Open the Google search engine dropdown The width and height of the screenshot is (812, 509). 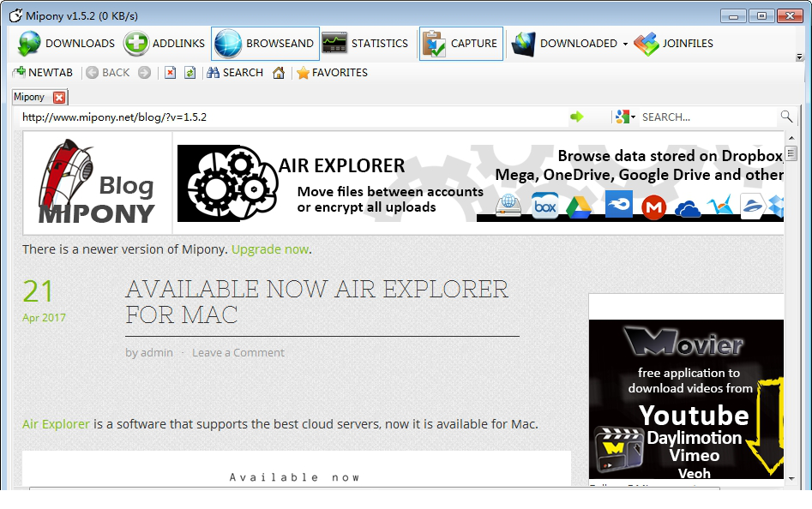point(625,117)
